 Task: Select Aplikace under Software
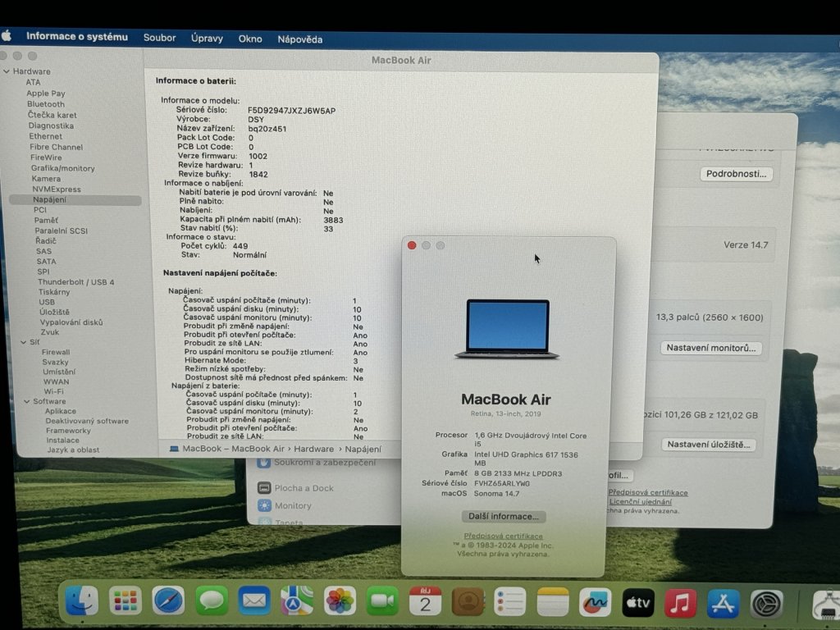(61, 411)
